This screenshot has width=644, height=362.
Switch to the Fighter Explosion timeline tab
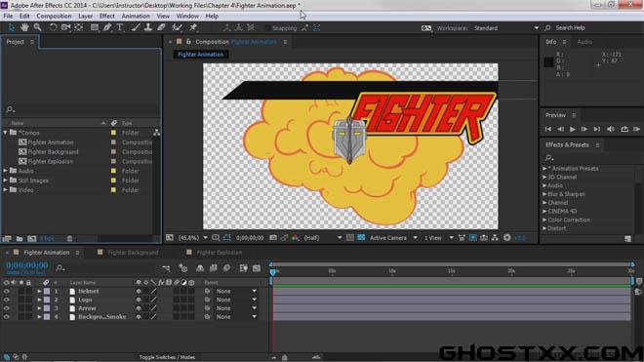tap(220, 253)
